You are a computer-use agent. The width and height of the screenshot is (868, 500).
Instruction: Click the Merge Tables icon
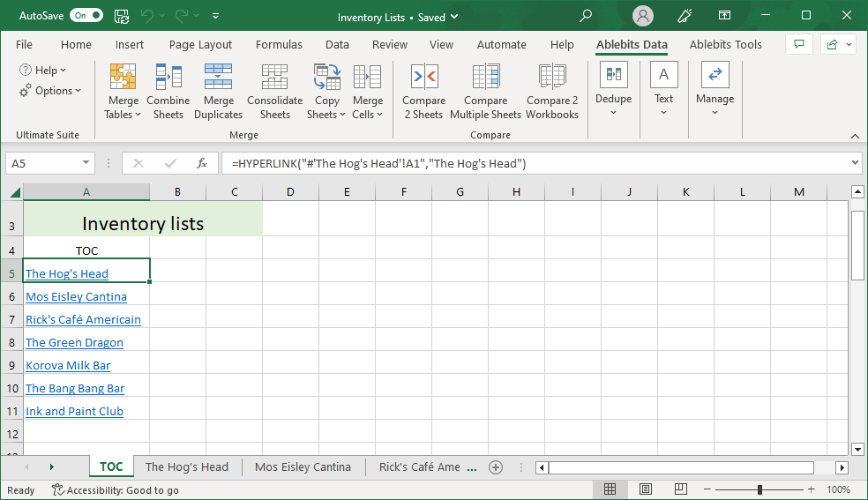pyautogui.click(x=123, y=78)
